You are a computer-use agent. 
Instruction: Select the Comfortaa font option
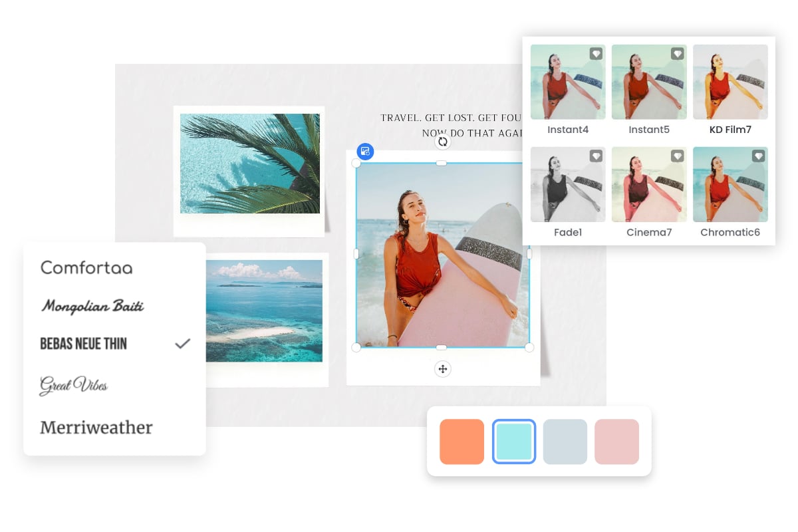tap(86, 268)
